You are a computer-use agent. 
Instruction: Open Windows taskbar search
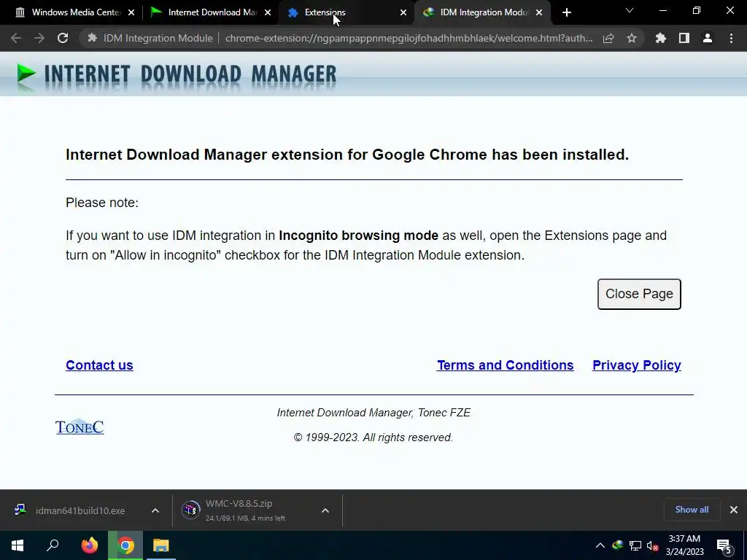click(x=53, y=545)
